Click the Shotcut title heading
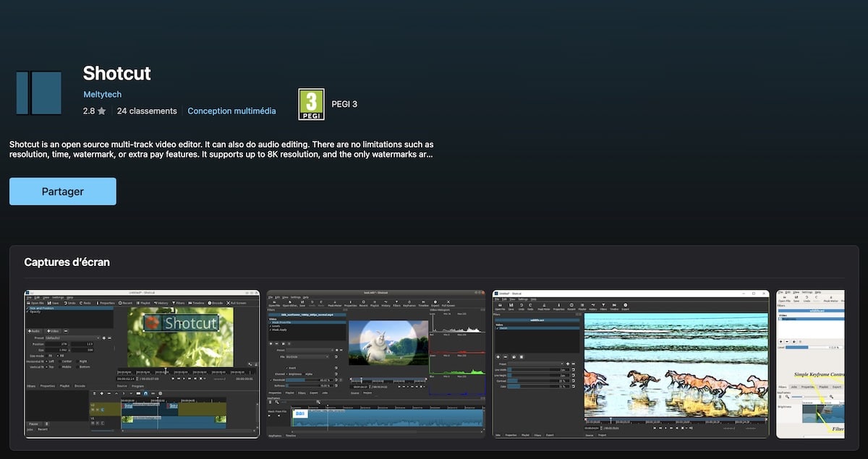The image size is (868, 459). tap(116, 73)
